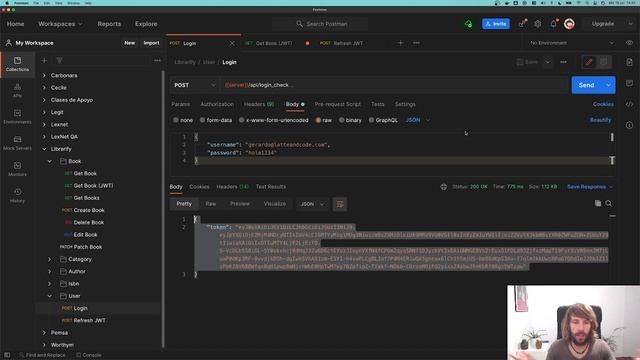Click the green sync status icon
This screenshot has width=640, height=360.
pos(468,24)
